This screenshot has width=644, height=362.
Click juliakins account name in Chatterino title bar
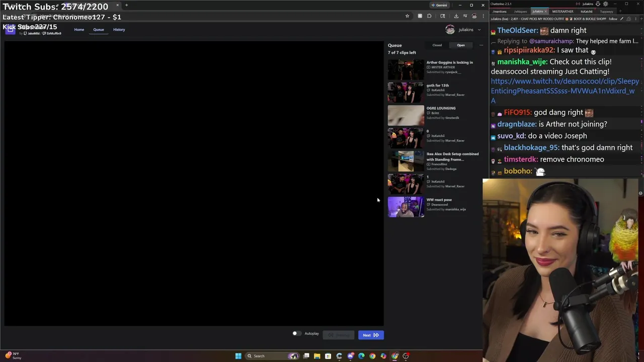(587, 4)
